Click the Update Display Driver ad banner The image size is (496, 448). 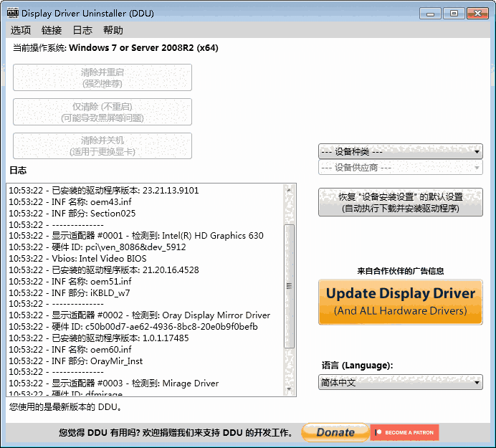tap(400, 302)
